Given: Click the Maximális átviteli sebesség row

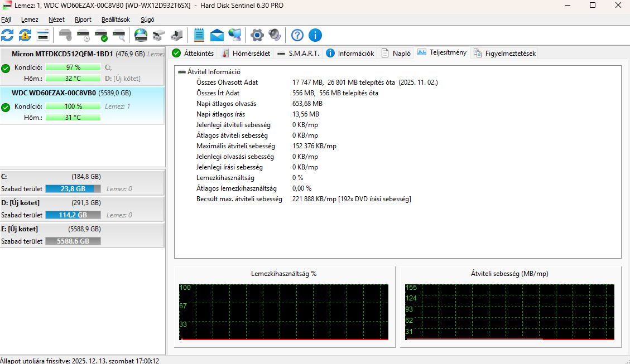Looking at the screenshot, I should [x=266, y=146].
